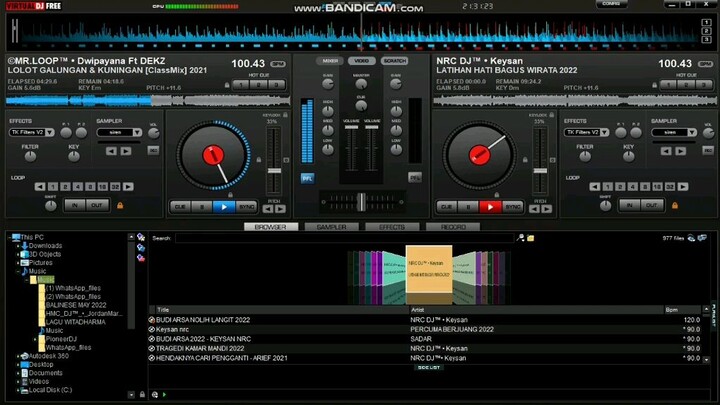Select 4-beat loop on left deck
This screenshot has width=720, height=405.
point(78,186)
